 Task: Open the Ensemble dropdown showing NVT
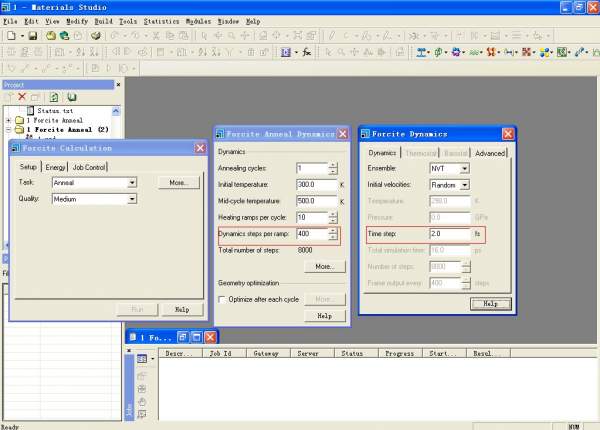click(x=464, y=169)
